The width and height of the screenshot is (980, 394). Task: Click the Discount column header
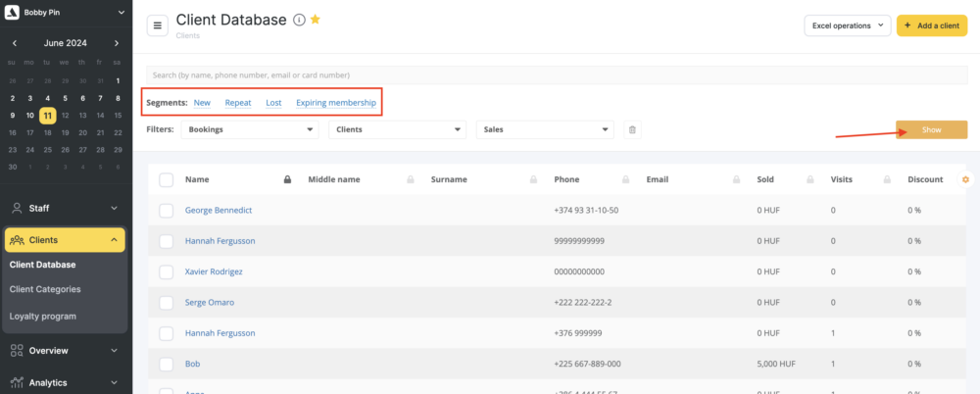tap(926, 179)
